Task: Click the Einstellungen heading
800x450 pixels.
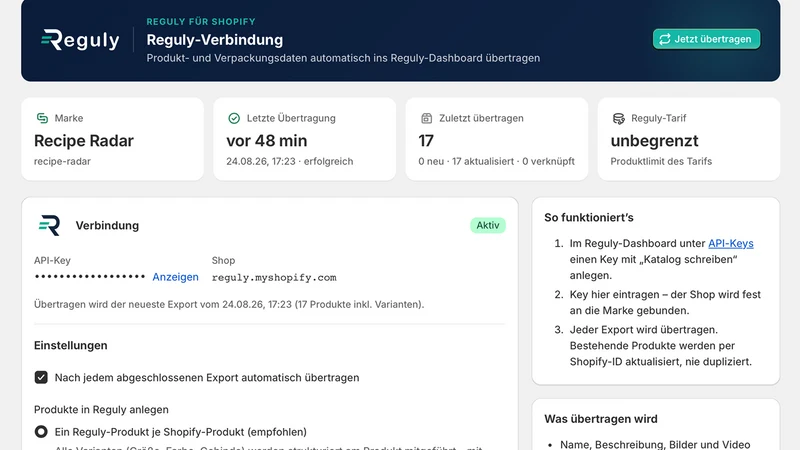Action: click(71, 345)
